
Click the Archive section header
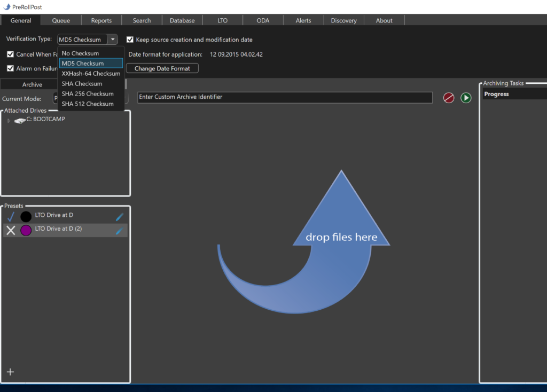pyautogui.click(x=32, y=84)
